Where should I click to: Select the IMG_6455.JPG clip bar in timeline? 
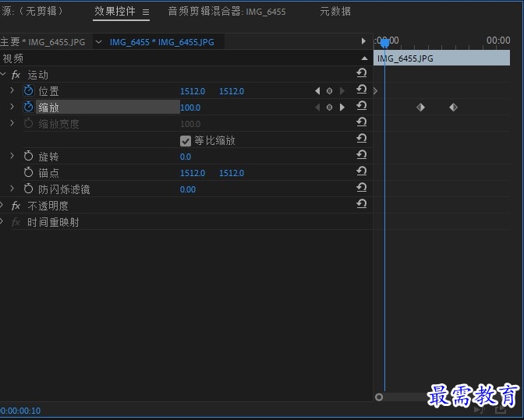[441, 58]
